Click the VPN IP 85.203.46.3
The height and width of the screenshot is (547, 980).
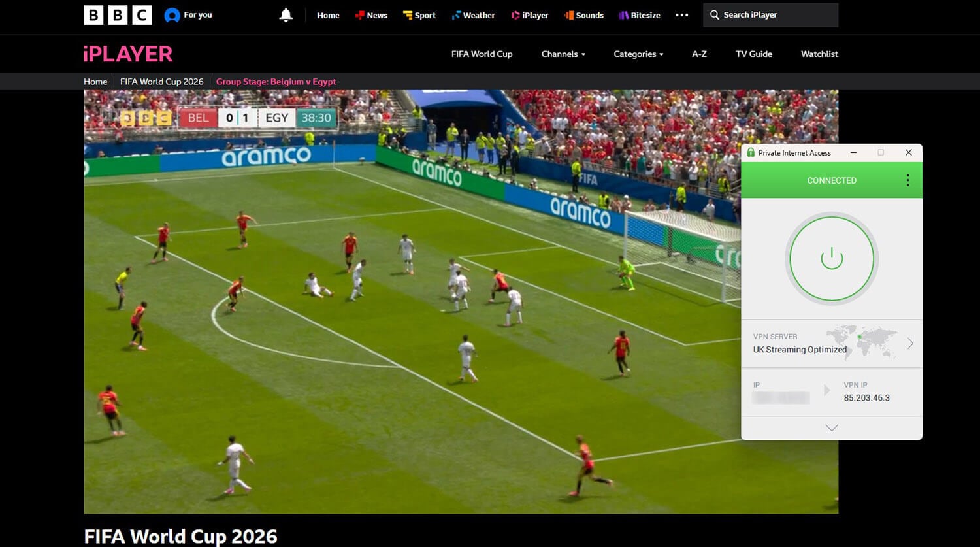866,398
